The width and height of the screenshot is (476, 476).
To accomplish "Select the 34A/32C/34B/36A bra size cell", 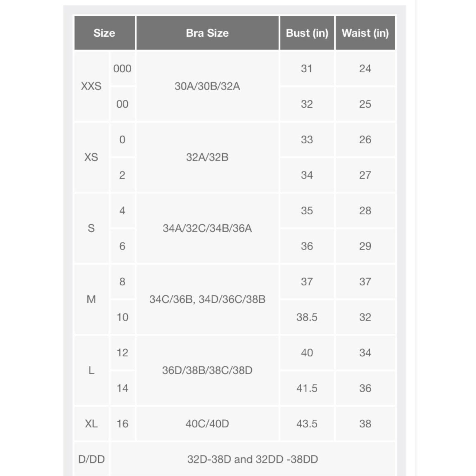I will point(208,228).
